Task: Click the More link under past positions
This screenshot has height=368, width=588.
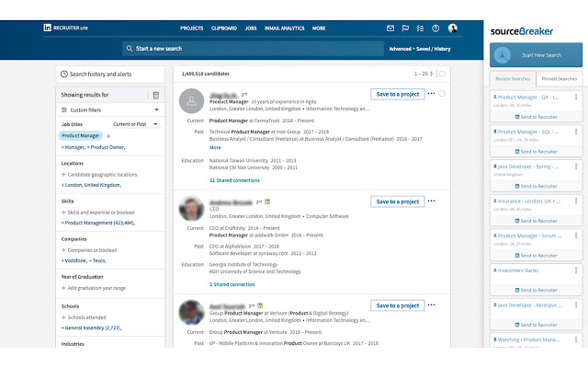Action: click(x=215, y=147)
